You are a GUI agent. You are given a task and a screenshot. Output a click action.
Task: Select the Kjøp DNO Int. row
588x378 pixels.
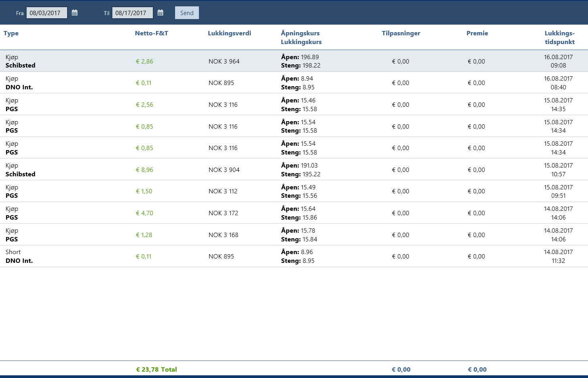point(294,83)
